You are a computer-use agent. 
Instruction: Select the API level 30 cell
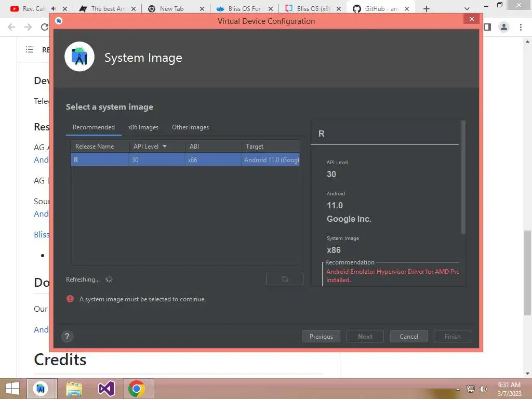click(x=157, y=160)
